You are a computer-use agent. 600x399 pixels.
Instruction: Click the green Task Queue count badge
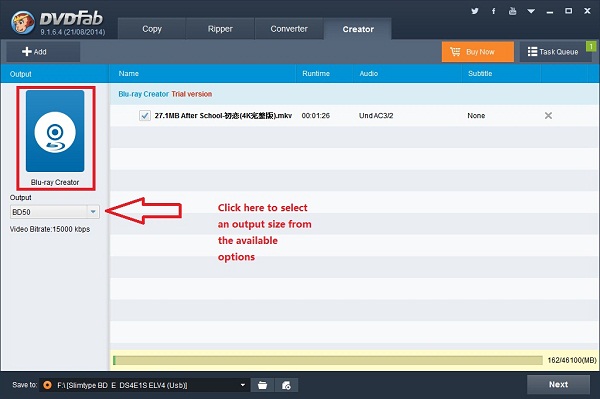(x=591, y=46)
